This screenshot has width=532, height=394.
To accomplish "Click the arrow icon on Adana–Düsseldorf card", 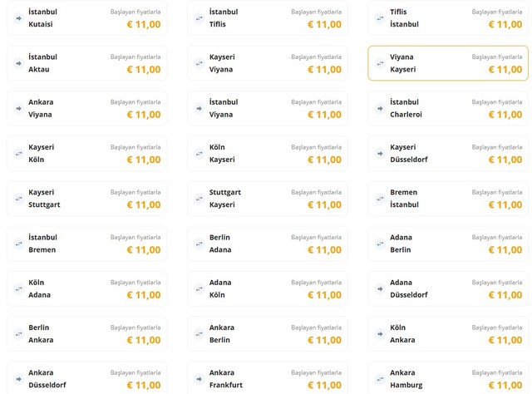I will [x=380, y=288].
